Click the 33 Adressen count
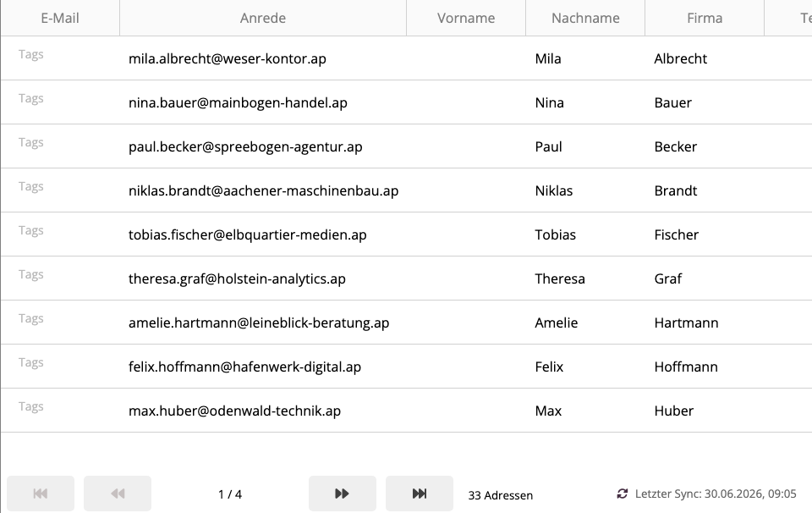 (500, 495)
